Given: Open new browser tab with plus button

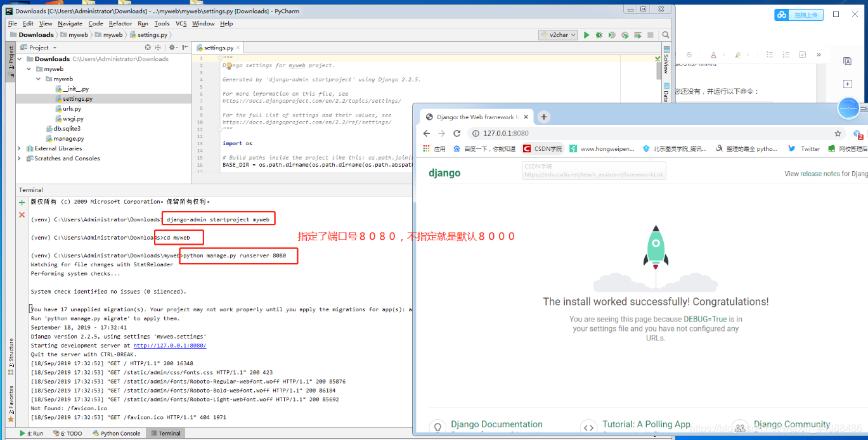Looking at the screenshot, I should pos(544,117).
